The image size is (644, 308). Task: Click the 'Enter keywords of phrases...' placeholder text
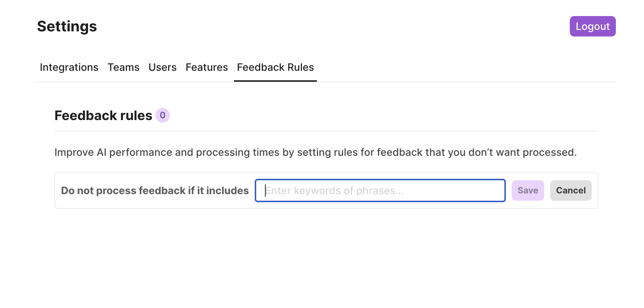coord(334,190)
